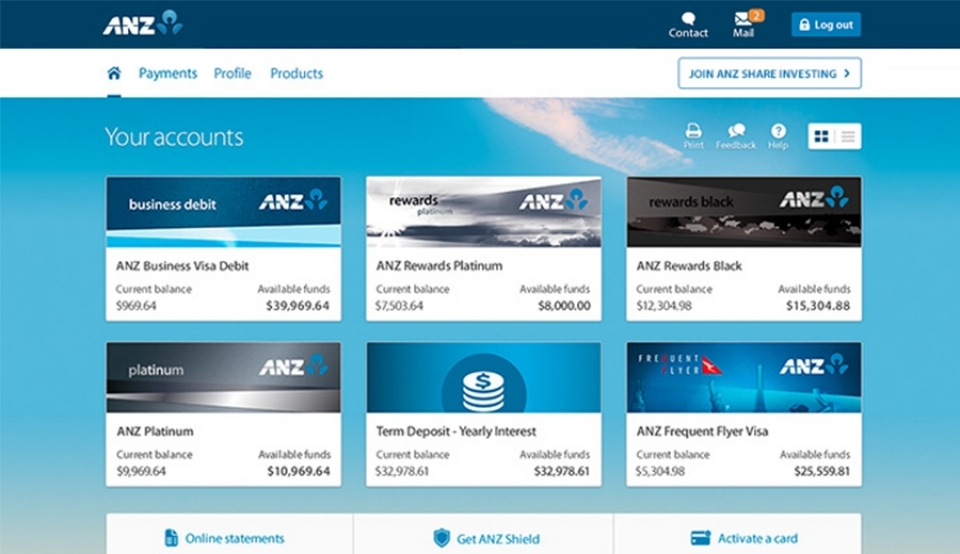960x554 pixels.
Task: Click available funds value $10,969.64
Action: tap(298, 471)
